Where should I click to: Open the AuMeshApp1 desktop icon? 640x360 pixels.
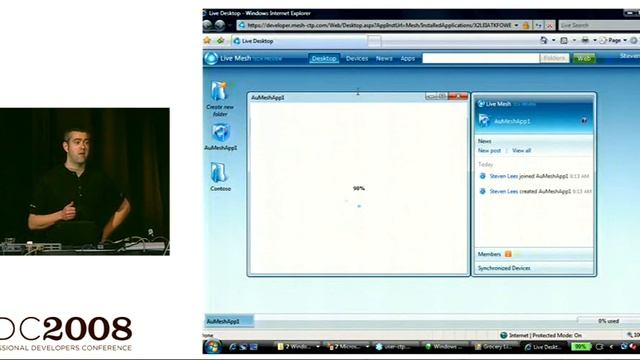coord(220,133)
